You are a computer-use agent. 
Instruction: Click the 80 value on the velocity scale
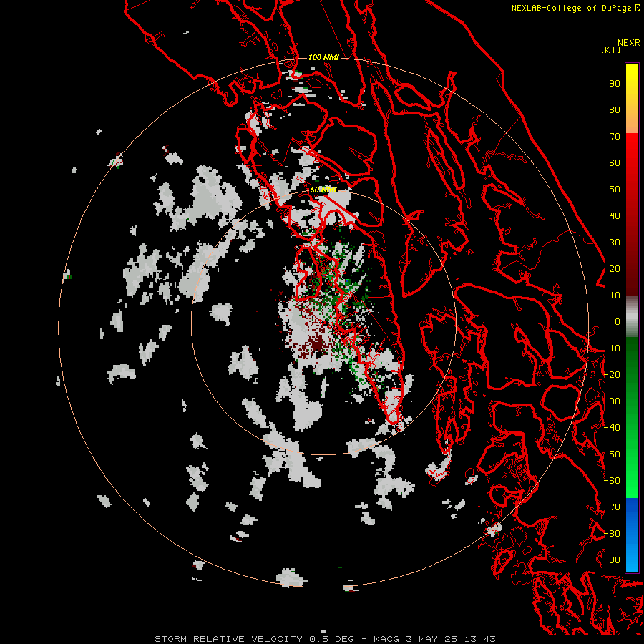click(615, 110)
